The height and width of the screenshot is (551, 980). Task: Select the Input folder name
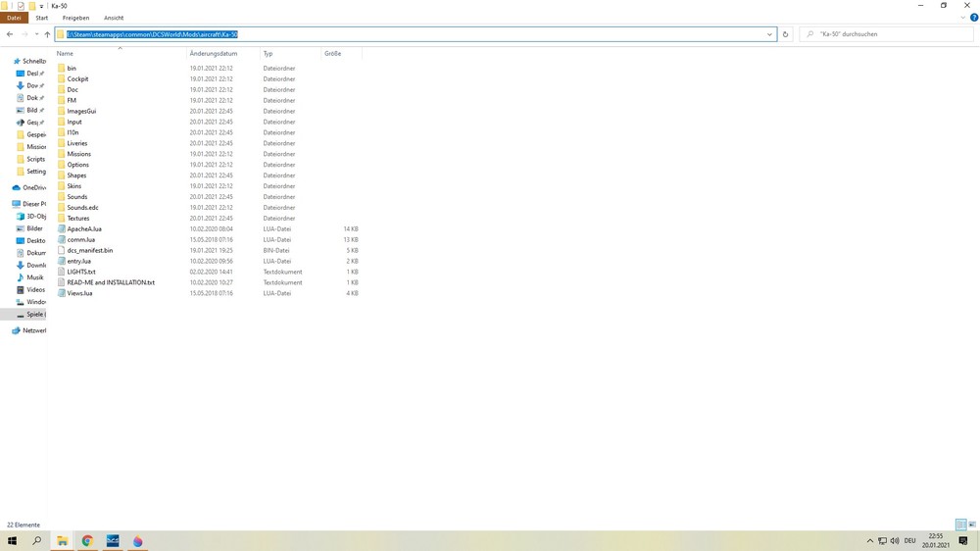click(74, 122)
